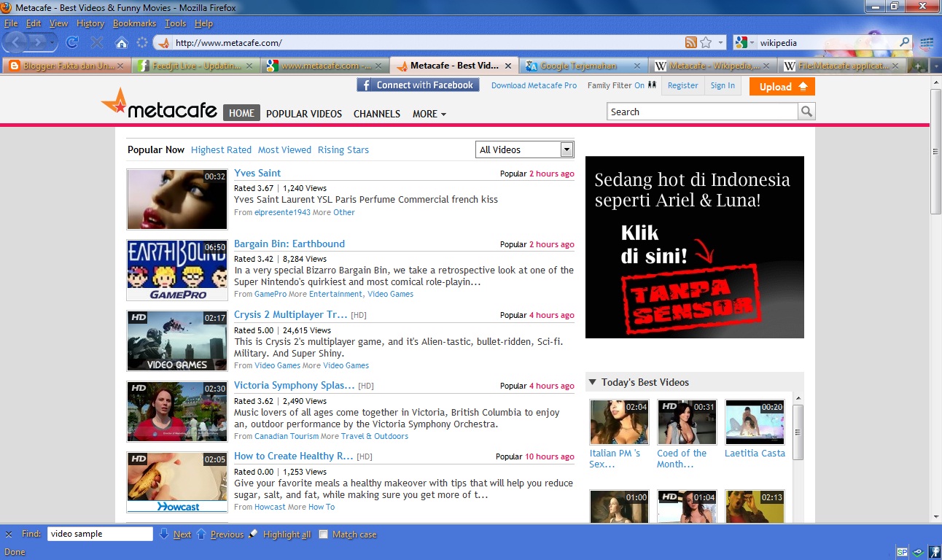
Task: Enable the Match case checkbox
Action: pyautogui.click(x=324, y=534)
